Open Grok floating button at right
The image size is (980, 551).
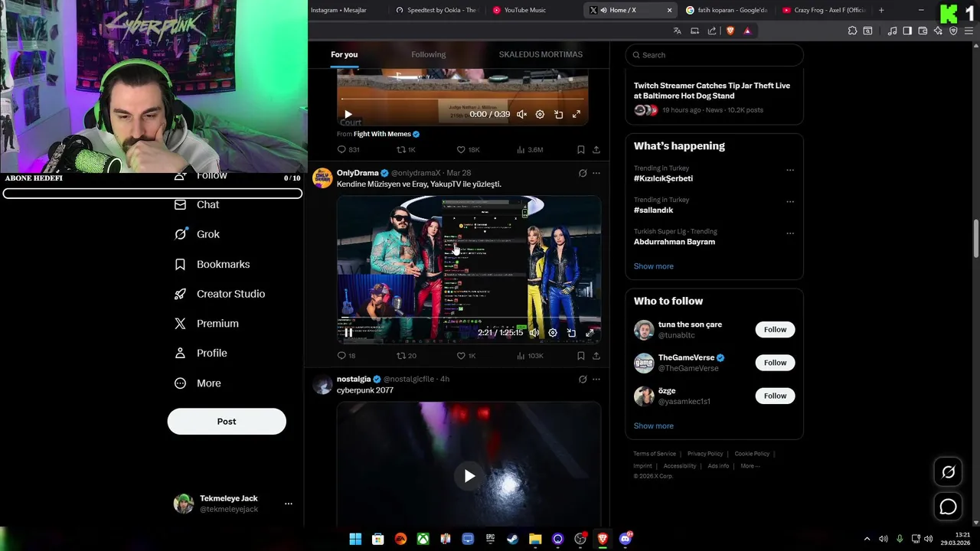(948, 472)
